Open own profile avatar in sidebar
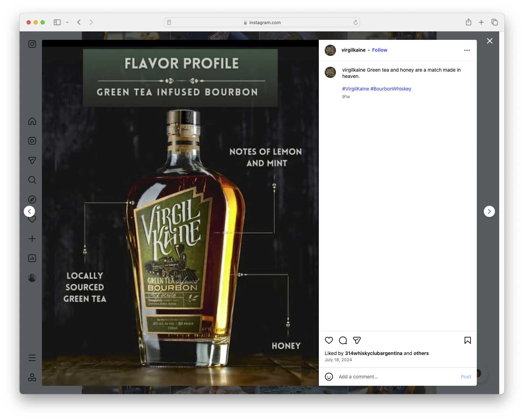The width and height of the screenshot is (524, 420). point(32,278)
